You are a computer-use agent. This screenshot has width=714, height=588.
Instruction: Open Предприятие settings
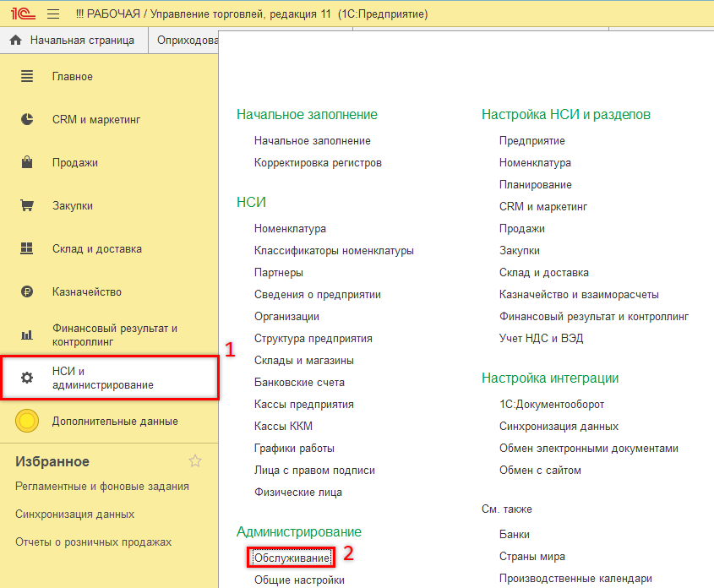pyautogui.click(x=531, y=141)
